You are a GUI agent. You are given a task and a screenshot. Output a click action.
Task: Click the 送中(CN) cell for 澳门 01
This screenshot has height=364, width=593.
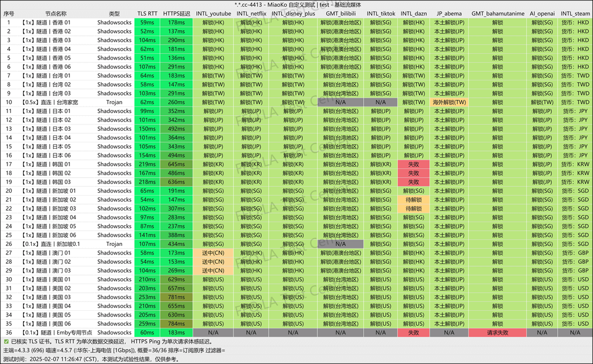click(x=213, y=253)
